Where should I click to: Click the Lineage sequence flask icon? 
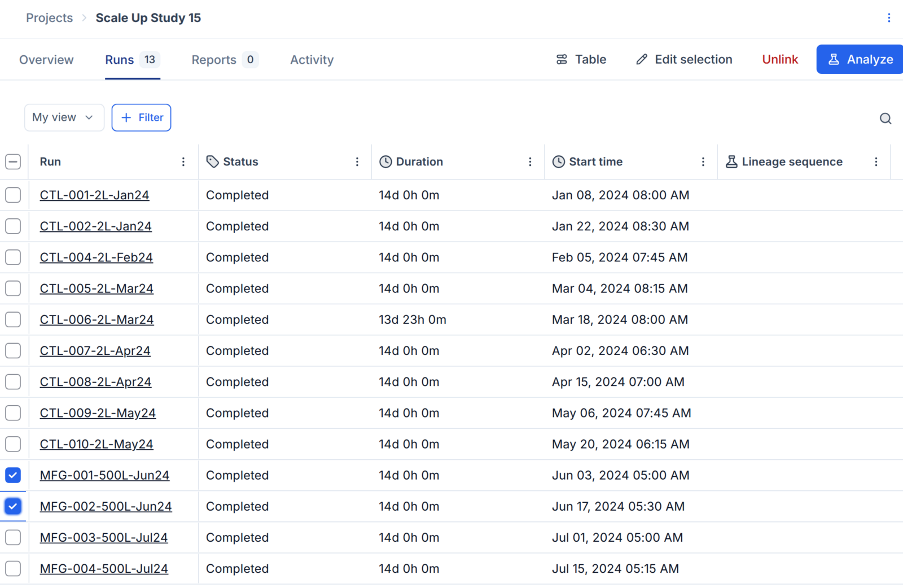click(731, 162)
